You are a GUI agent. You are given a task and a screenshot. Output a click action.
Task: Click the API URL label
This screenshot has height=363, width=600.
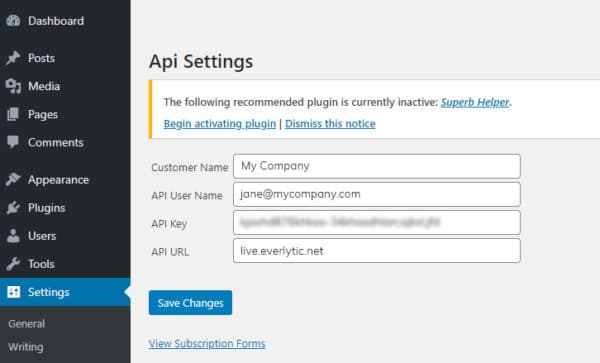[x=170, y=252]
